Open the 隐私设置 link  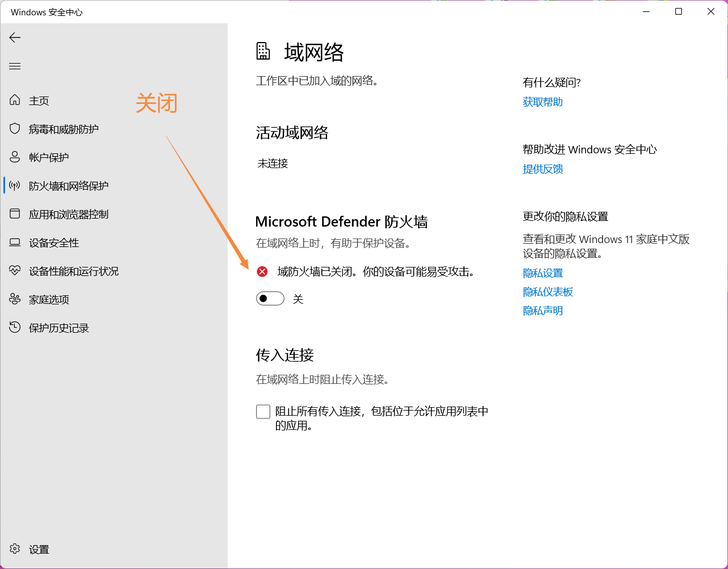pyautogui.click(x=543, y=273)
